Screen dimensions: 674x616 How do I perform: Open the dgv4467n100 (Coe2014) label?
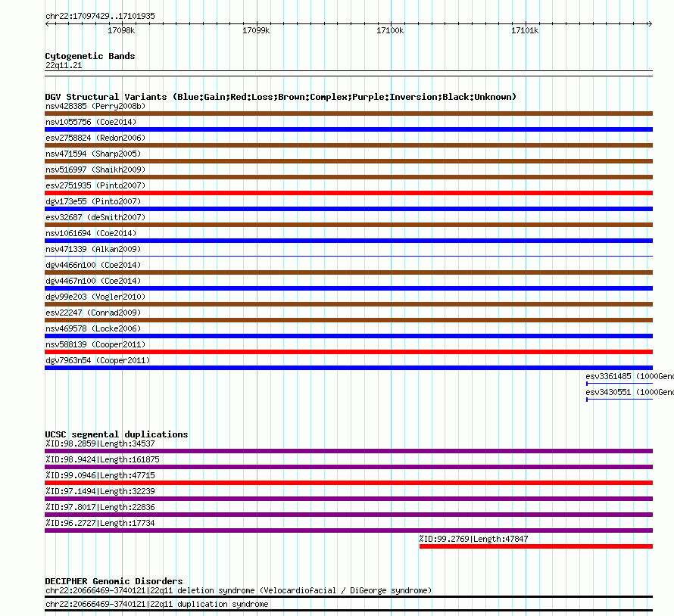pos(93,281)
